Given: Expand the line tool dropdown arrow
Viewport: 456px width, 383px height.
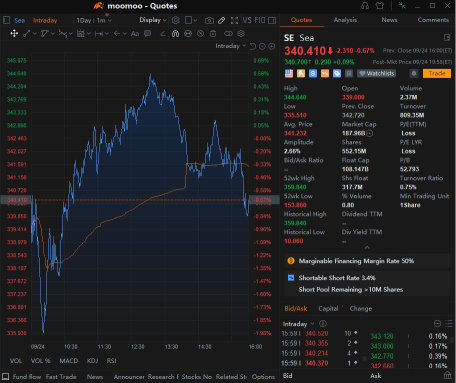Looking at the screenshot, I should pos(35,34).
